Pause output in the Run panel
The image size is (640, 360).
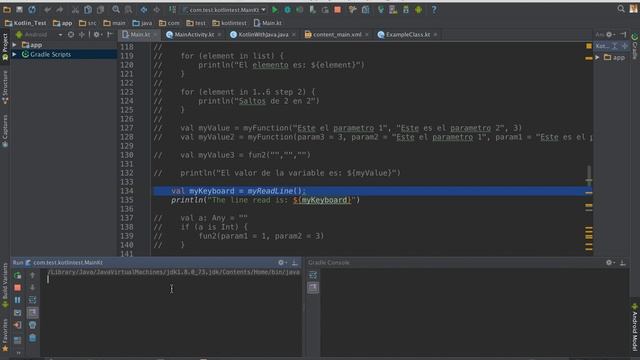18,300
